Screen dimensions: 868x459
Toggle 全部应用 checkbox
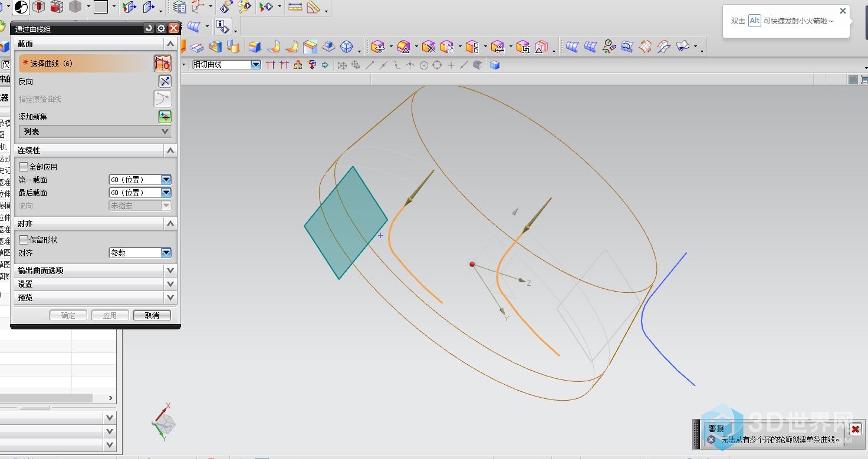(24, 167)
